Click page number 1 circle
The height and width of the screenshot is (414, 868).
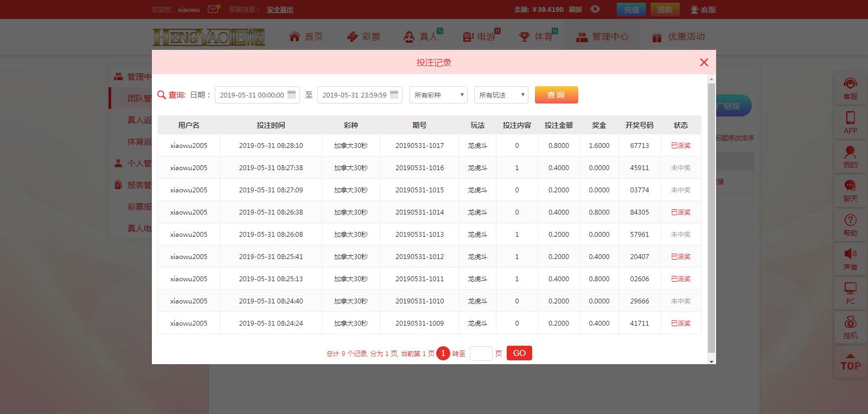[443, 353]
